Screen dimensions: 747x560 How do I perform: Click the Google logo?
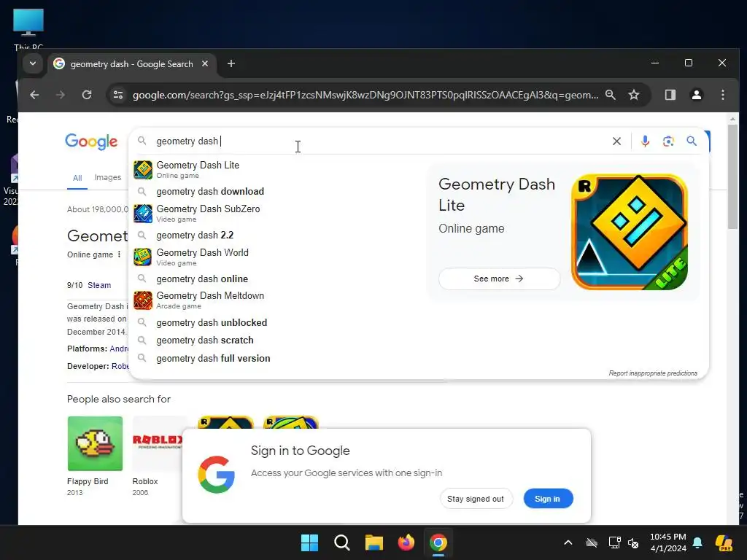pos(91,141)
